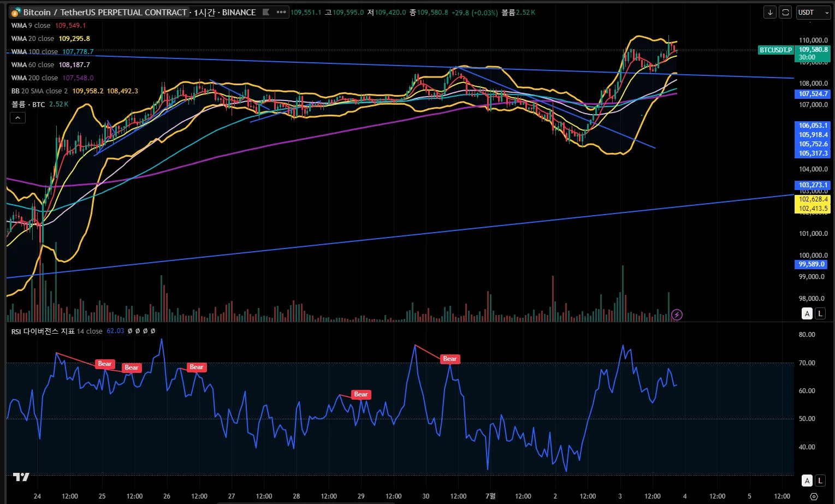Click the fullscreen frame icon at top right
Screen dimensions: 835x504
point(785,12)
